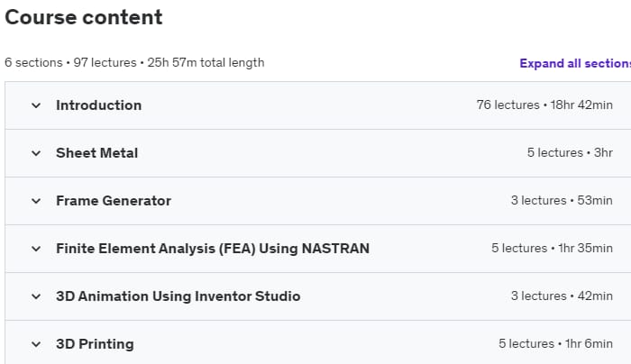Click the Course content heading

[x=84, y=17]
